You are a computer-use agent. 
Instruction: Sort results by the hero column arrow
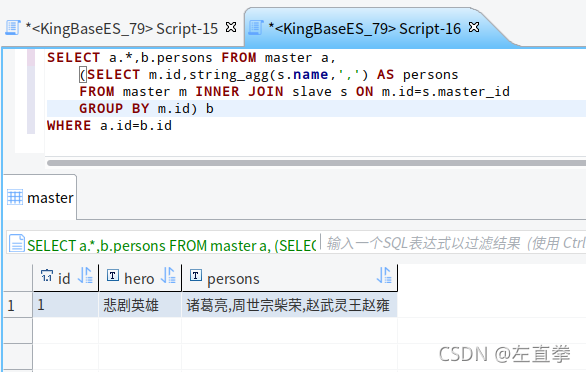pyautogui.click(x=169, y=276)
